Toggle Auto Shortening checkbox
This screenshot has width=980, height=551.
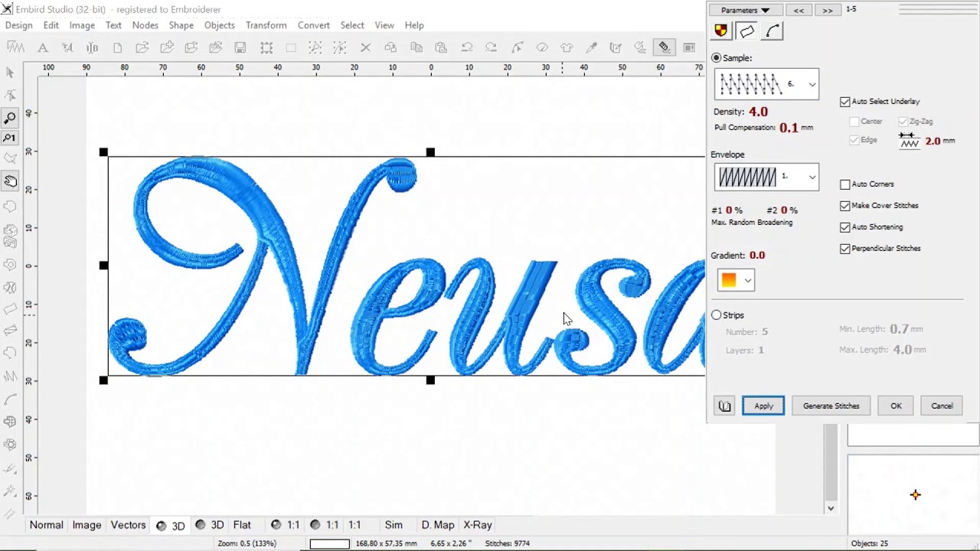click(845, 227)
